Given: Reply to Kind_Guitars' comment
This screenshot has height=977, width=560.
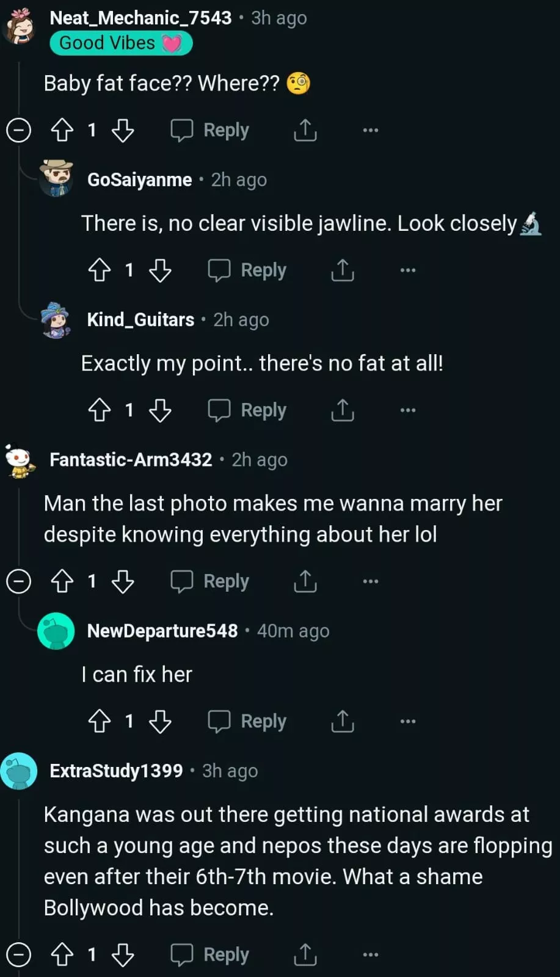Looking at the screenshot, I should click(x=247, y=410).
